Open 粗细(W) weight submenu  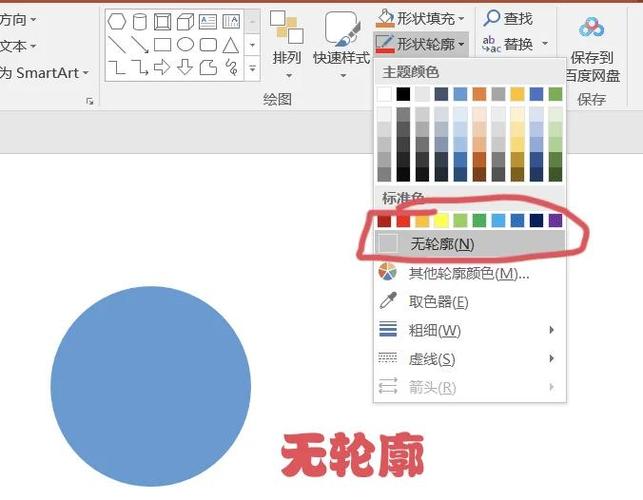[470, 330]
